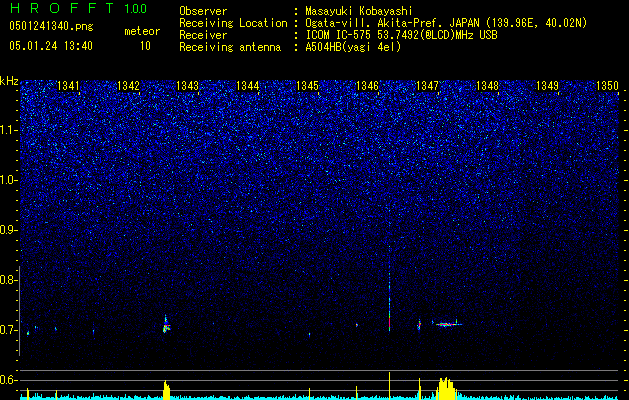Click the HROFFT title text
Viewport: 629px width, 400px height.
62,8
